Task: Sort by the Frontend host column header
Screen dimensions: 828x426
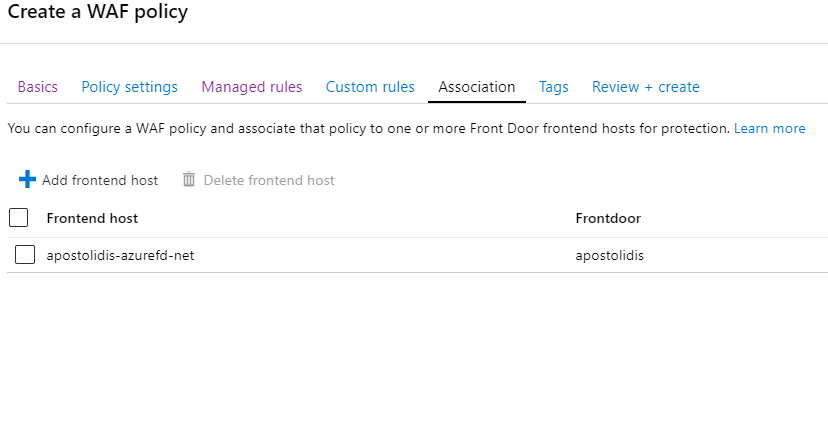Action: 92,218
